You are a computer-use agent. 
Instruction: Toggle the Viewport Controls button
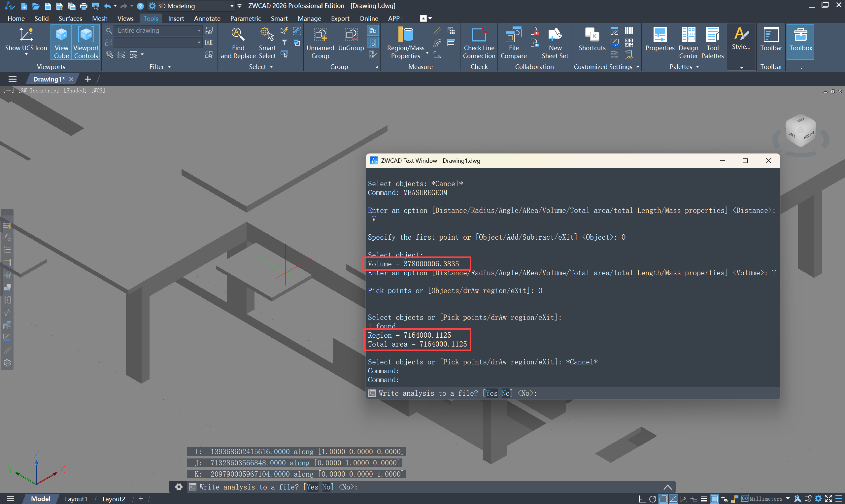[x=86, y=42]
